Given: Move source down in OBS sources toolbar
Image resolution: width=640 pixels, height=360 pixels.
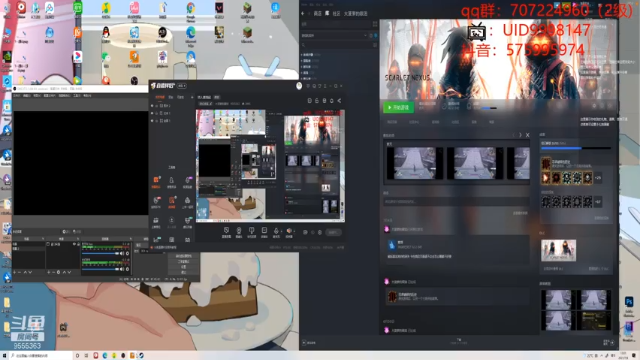Looking at the screenshot, I should coord(69,272).
